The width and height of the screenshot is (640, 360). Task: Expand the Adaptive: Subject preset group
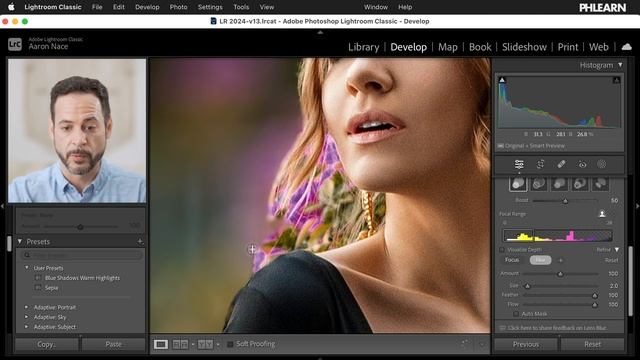tap(27, 327)
